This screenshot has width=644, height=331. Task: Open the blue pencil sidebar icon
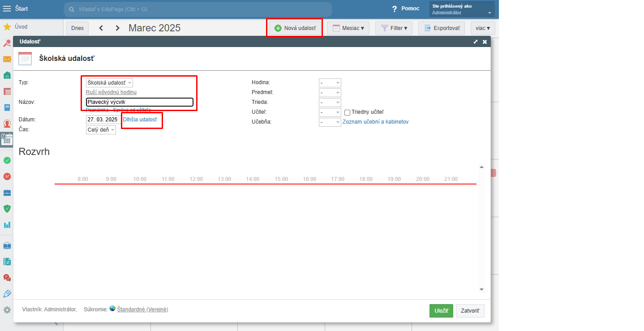[x=7, y=294]
